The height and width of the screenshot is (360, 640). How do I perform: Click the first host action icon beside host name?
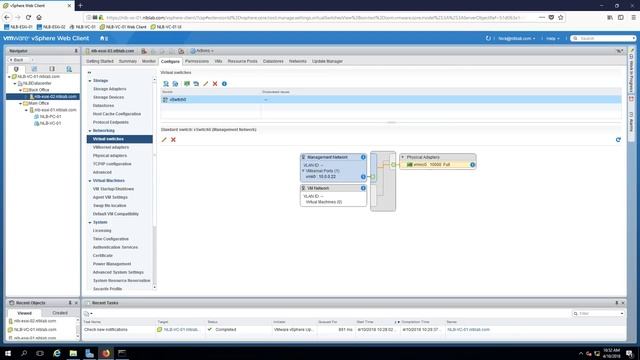click(x=144, y=51)
